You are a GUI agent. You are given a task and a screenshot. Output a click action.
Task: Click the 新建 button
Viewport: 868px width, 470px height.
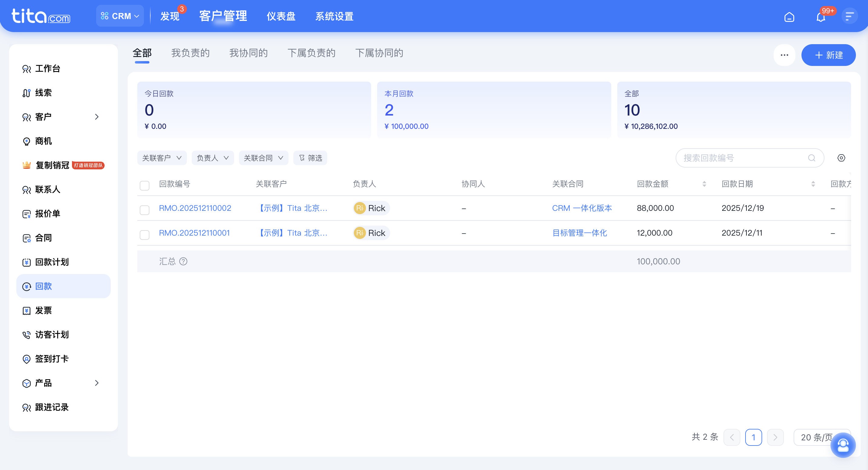828,55
